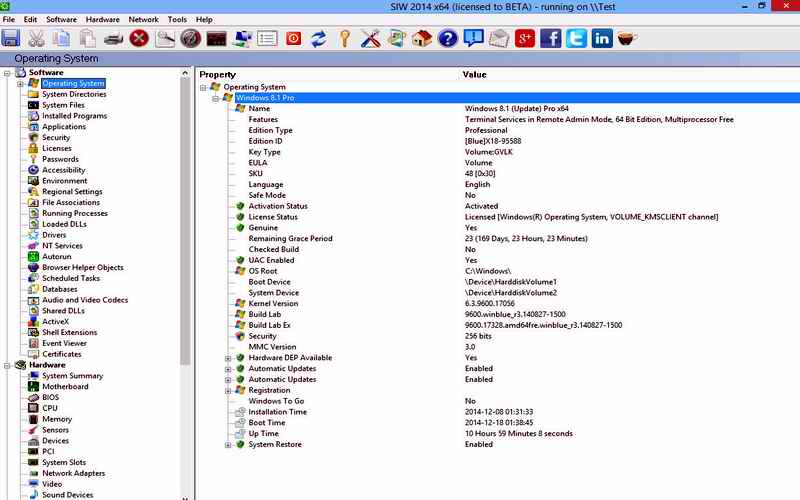Image resolution: width=800 pixels, height=500 pixels.
Task: Click the Twitter bird toolbar icon
Action: pyautogui.click(x=576, y=39)
